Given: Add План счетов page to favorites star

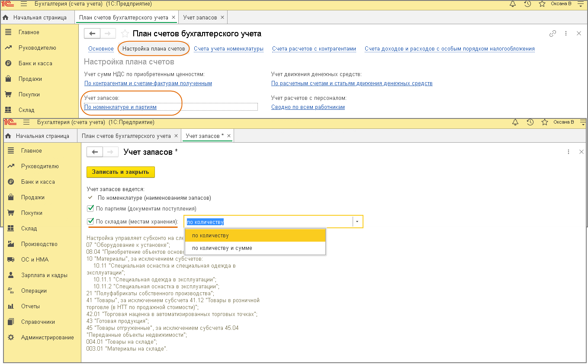Looking at the screenshot, I should (x=125, y=34).
